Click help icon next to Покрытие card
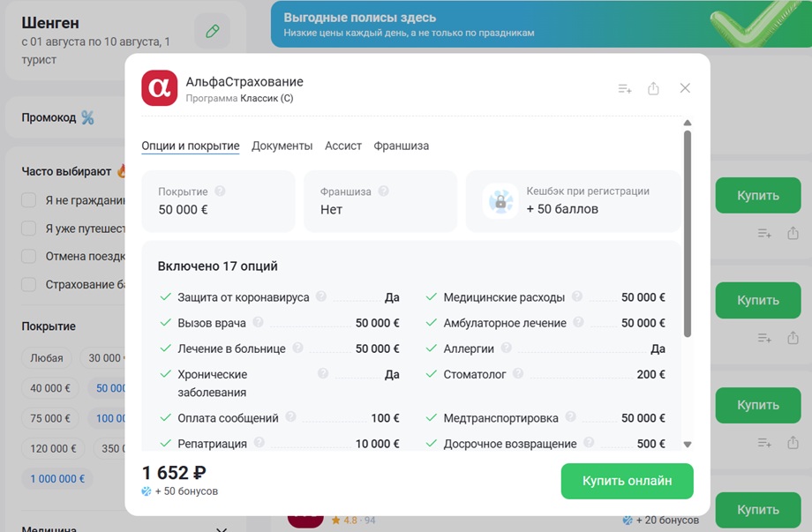The image size is (812, 532). coord(220,191)
